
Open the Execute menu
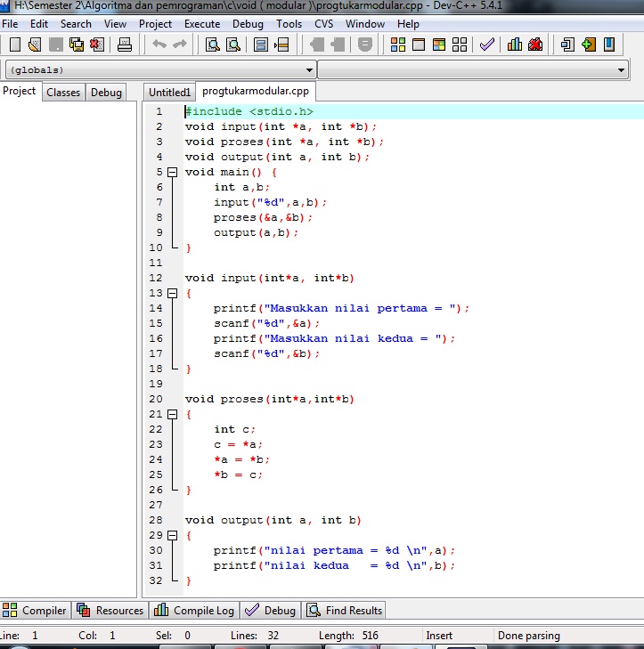[x=202, y=24]
